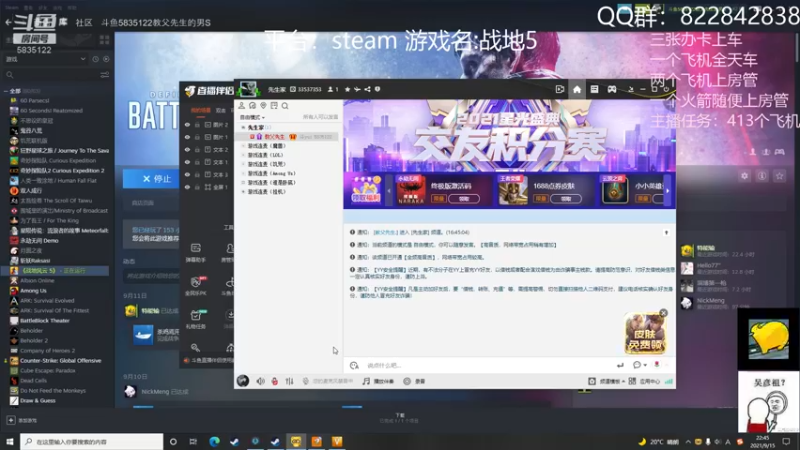Open the 应用中心 app center
This screenshot has width=800, height=450.
644,381
